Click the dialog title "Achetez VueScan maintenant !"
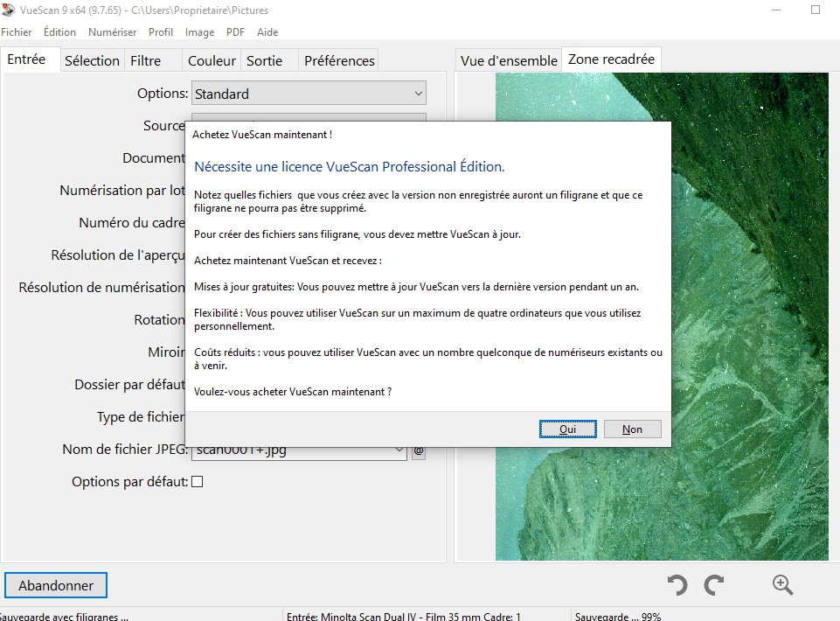Viewport: 840px width, 621px height. tap(262, 135)
